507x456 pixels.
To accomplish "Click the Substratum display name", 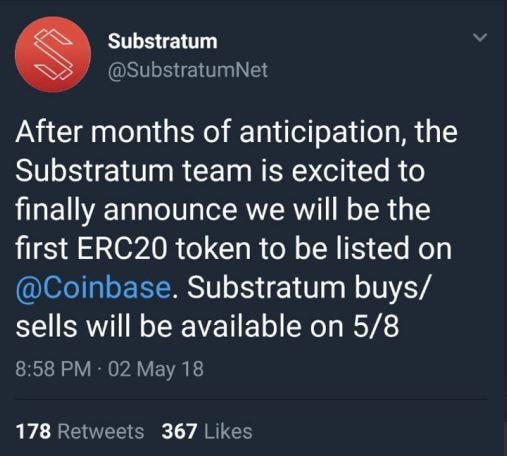I will (163, 41).
